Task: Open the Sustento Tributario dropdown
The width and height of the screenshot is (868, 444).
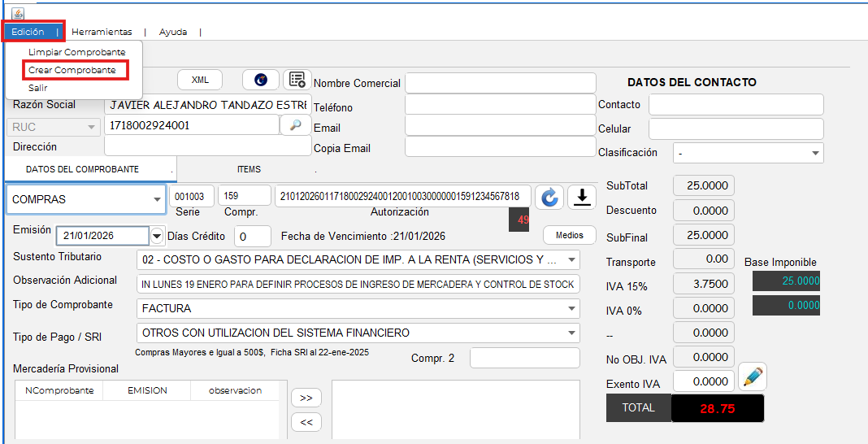Action: click(x=572, y=259)
